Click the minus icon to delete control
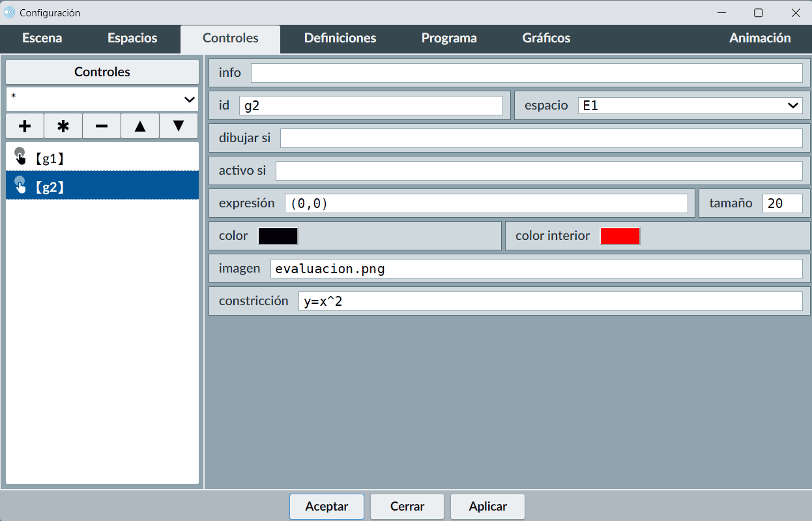The width and height of the screenshot is (812, 521). point(102,126)
